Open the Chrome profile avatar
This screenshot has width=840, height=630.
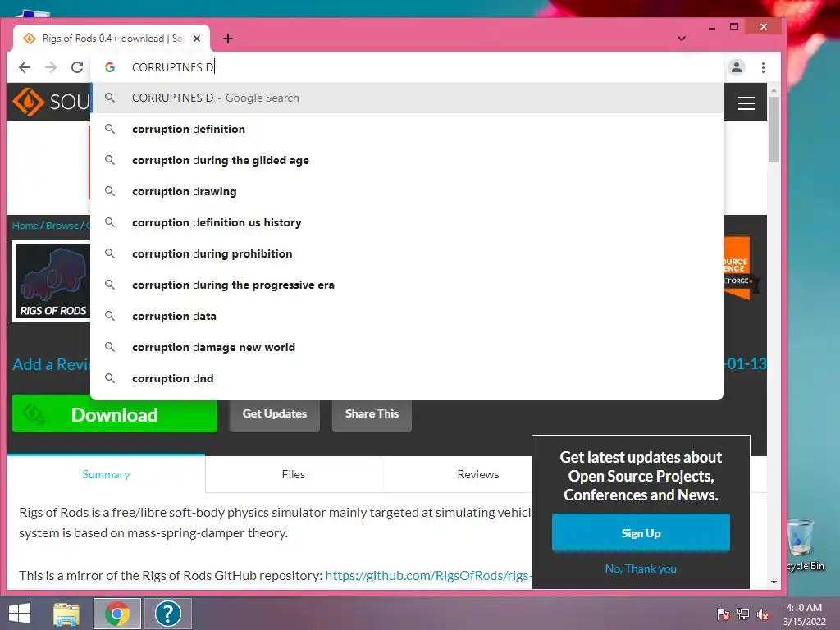click(x=737, y=67)
